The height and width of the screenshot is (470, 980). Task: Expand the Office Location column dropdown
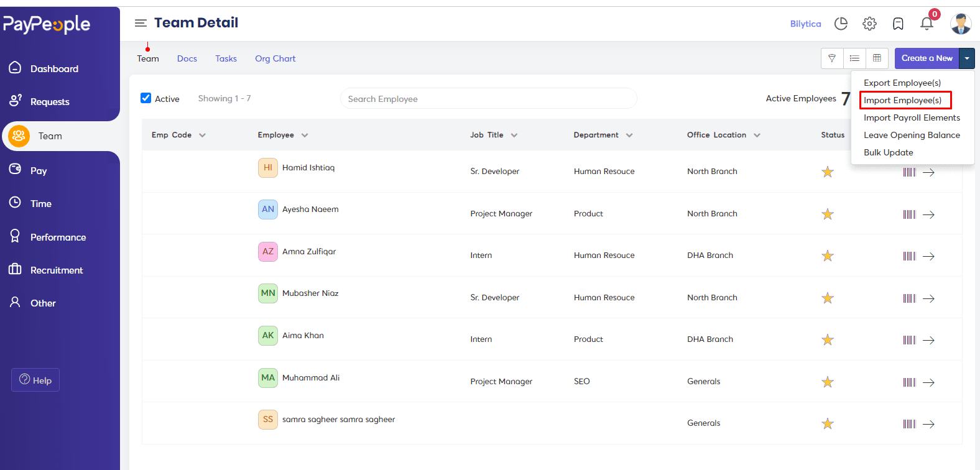coord(757,136)
